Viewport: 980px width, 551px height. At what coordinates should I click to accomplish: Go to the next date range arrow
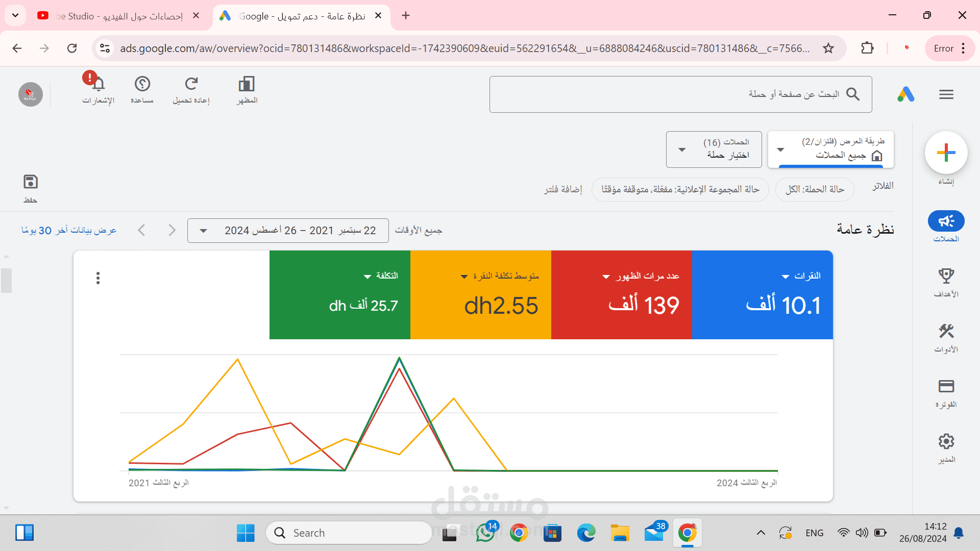[172, 231]
